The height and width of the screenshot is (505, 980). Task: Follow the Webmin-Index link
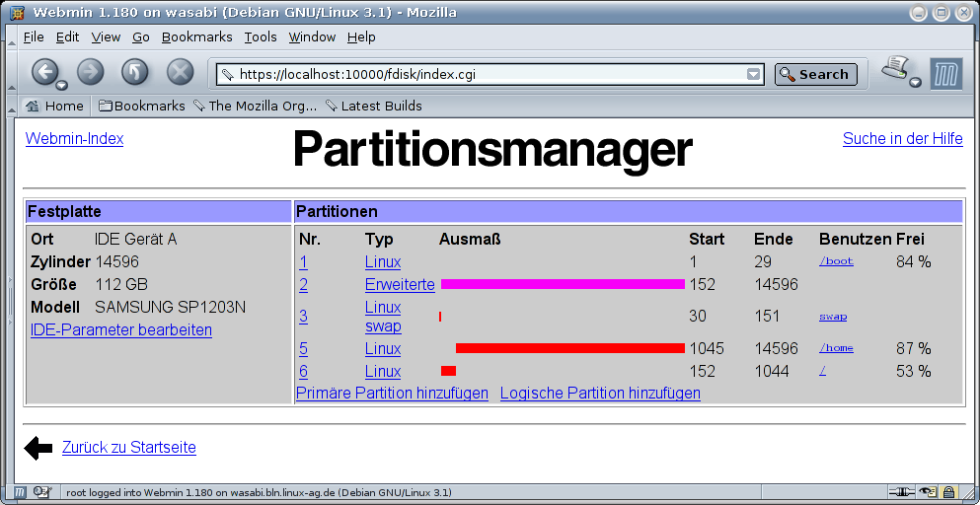(x=74, y=139)
